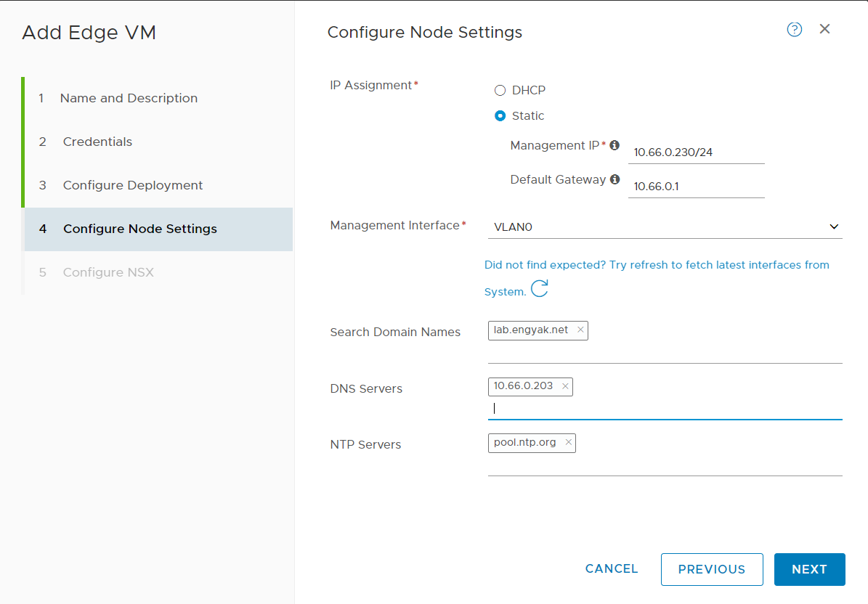Click the help question mark icon

coord(795,30)
